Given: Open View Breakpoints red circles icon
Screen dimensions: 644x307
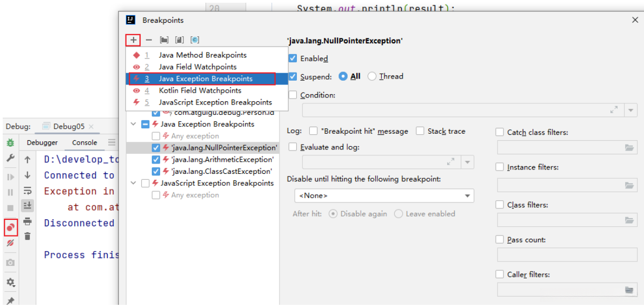Looking at the screenshot, I should pyautogui.click(x=11, y=227).
